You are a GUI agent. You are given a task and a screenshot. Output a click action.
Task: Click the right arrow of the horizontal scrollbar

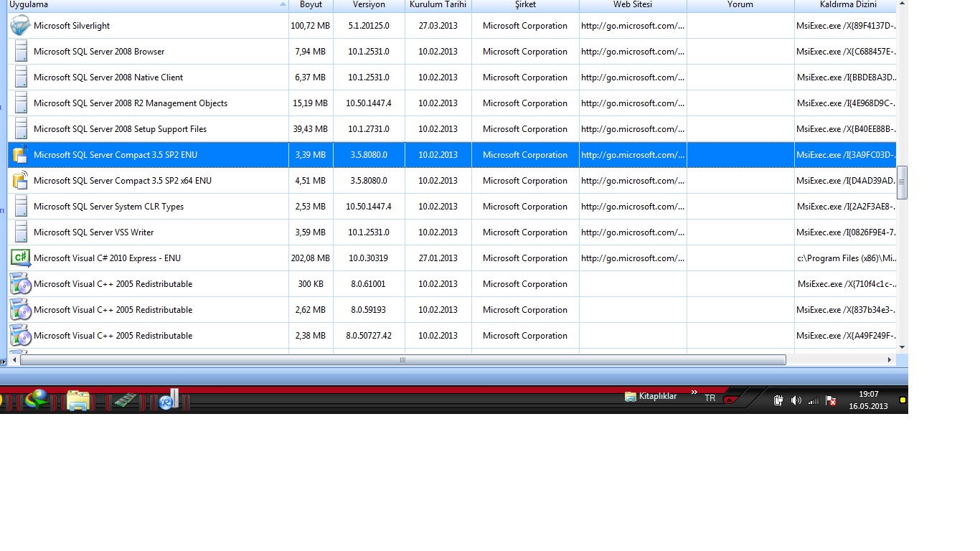tap(890, 360)
